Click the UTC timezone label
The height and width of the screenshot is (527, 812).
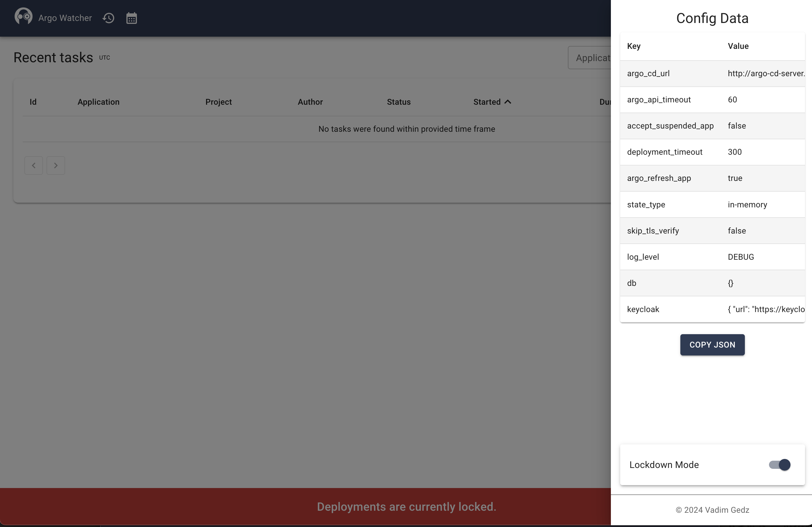pos(104,58)
